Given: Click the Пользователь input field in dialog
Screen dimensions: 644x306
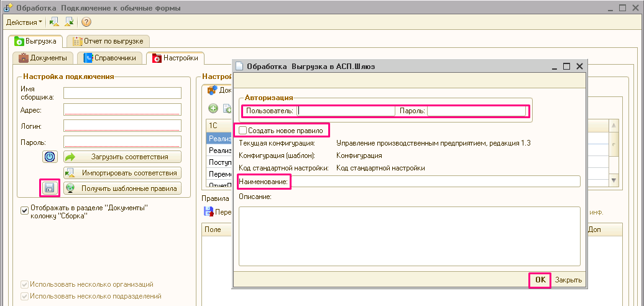Looking at the screenshot, I should pyautogui.click(x=346, y=111).
